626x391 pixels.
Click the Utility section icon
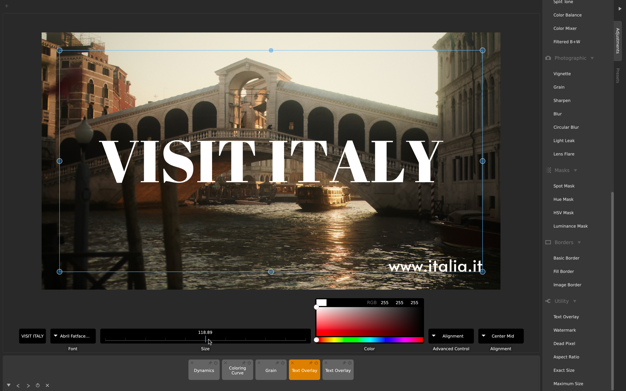(548, 301)
